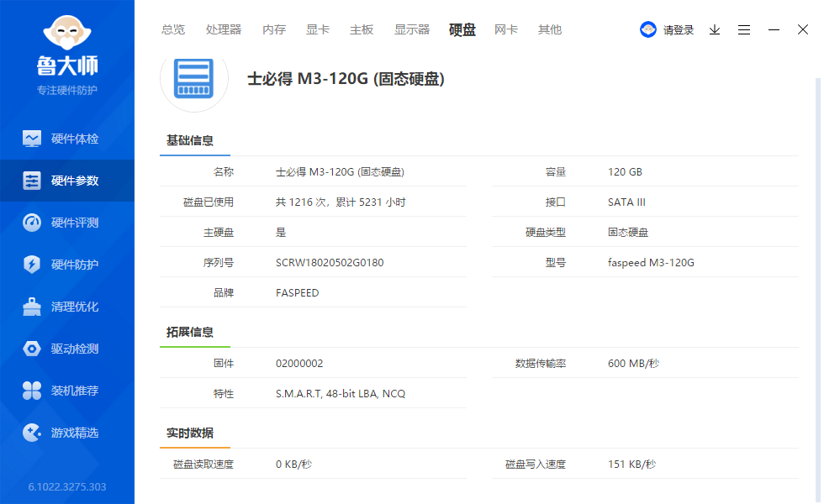Viewport: 824px width, 504px height.
Task: Click the user avatar icon
Action: [x=648, y=29]
